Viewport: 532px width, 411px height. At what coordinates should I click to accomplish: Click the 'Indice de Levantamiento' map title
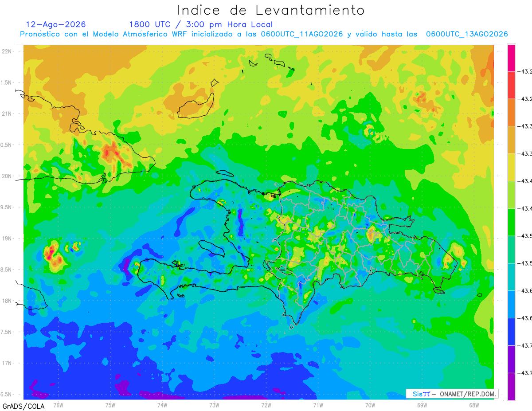click(270, 10)
